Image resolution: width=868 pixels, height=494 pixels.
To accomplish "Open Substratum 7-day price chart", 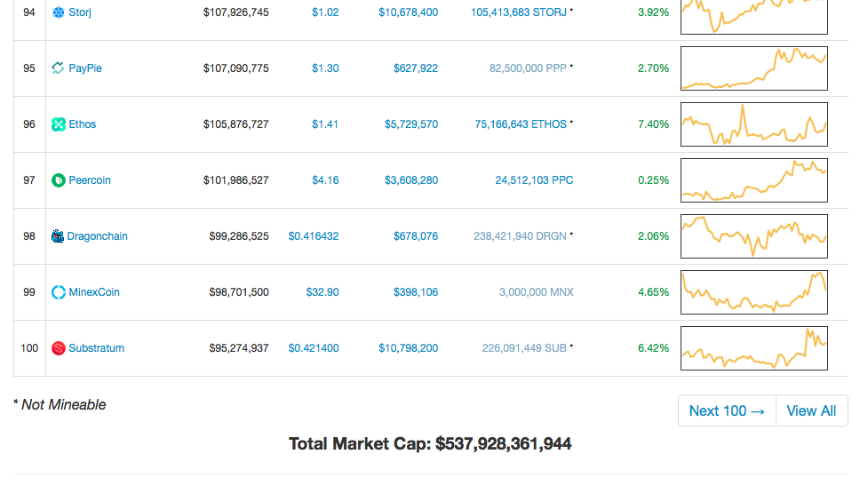I will [x=754, y=347].
